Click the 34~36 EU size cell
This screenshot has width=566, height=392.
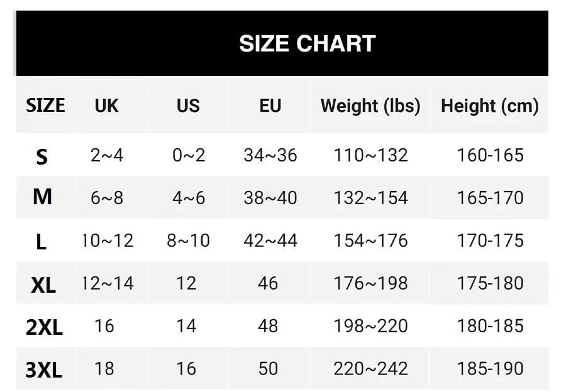(270, 155)
